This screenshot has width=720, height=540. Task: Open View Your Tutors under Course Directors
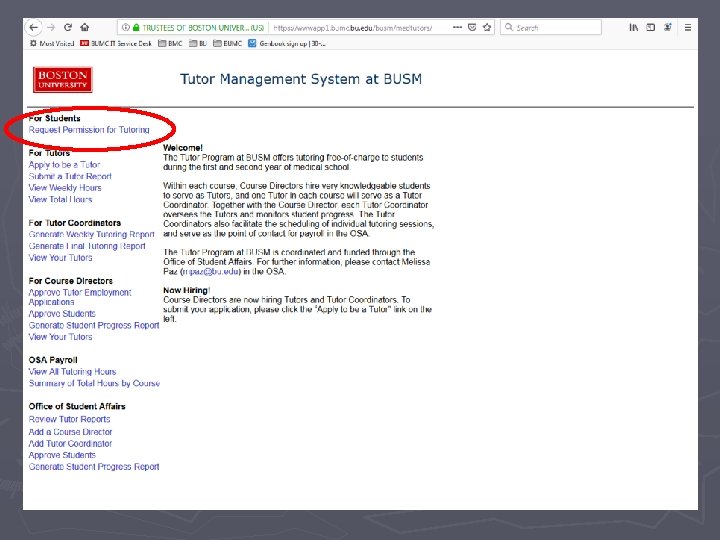[x=60, y=337]
